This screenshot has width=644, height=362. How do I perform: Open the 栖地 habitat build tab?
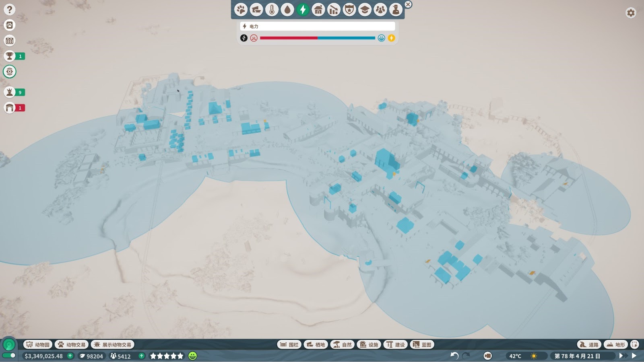(316, 345)
